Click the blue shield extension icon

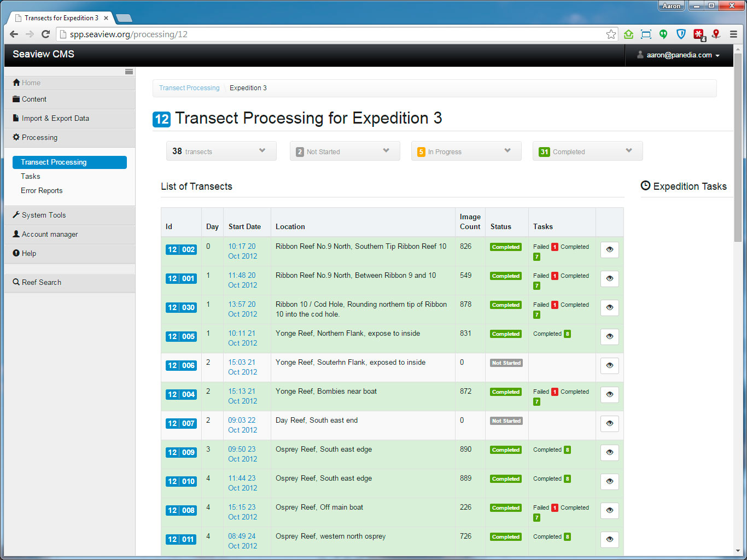[681, 34]
